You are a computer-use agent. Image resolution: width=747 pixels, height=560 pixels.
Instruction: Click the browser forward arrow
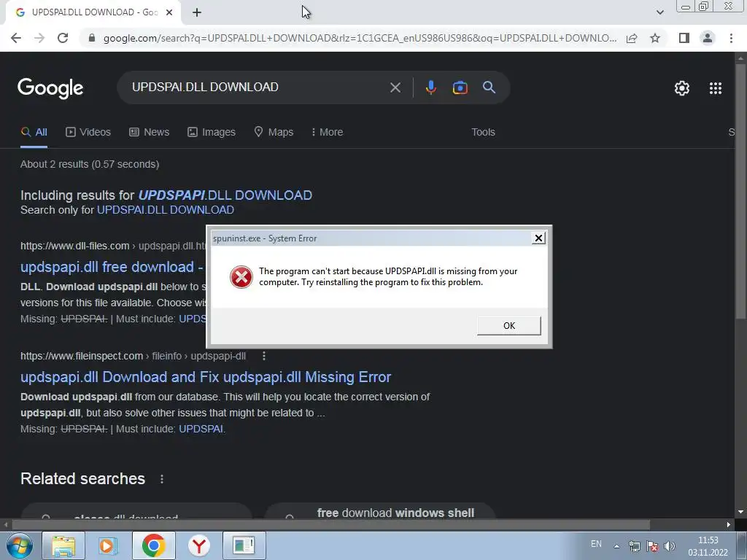tap(39, 38)
